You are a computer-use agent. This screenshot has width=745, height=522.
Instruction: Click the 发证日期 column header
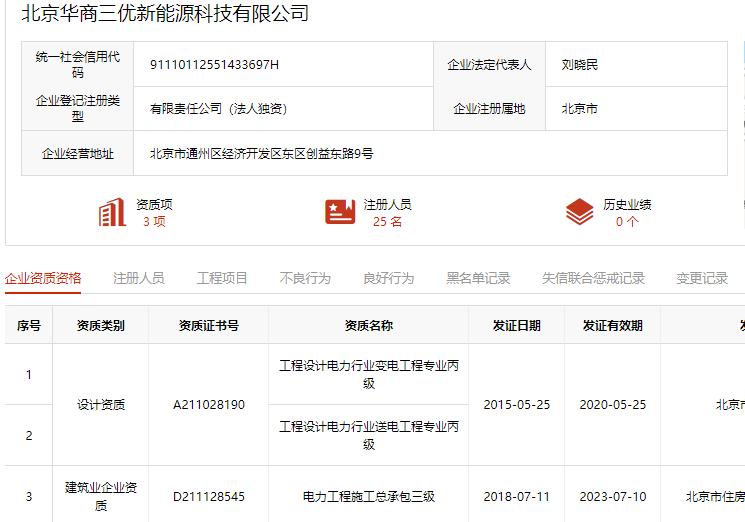[516, 325]
